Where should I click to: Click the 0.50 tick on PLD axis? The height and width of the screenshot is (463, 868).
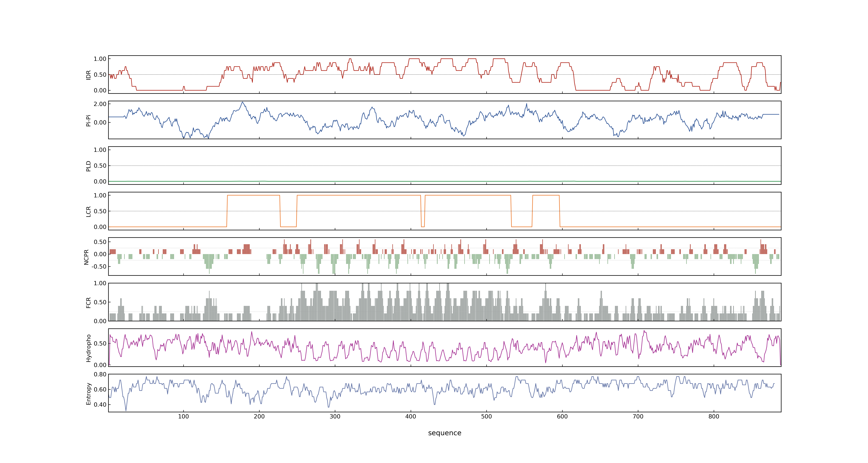[100, 166]
